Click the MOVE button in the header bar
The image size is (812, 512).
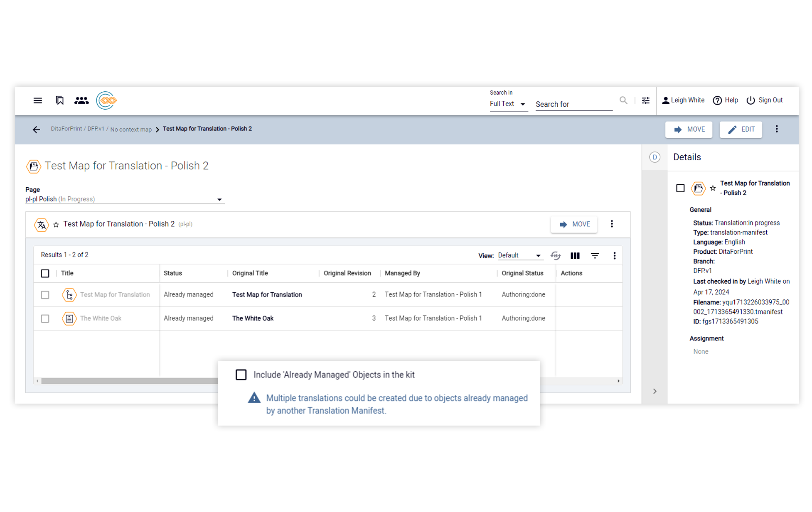point(689,129)
